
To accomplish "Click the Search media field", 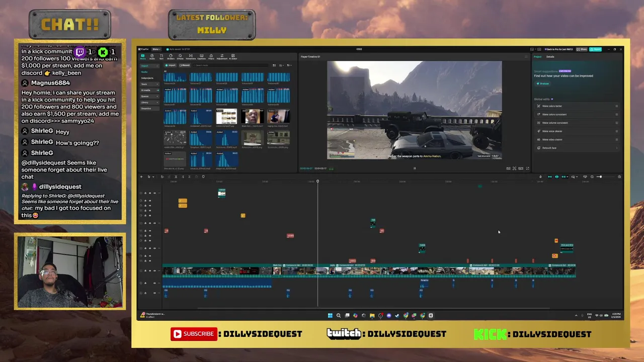I will coord(230,65).
